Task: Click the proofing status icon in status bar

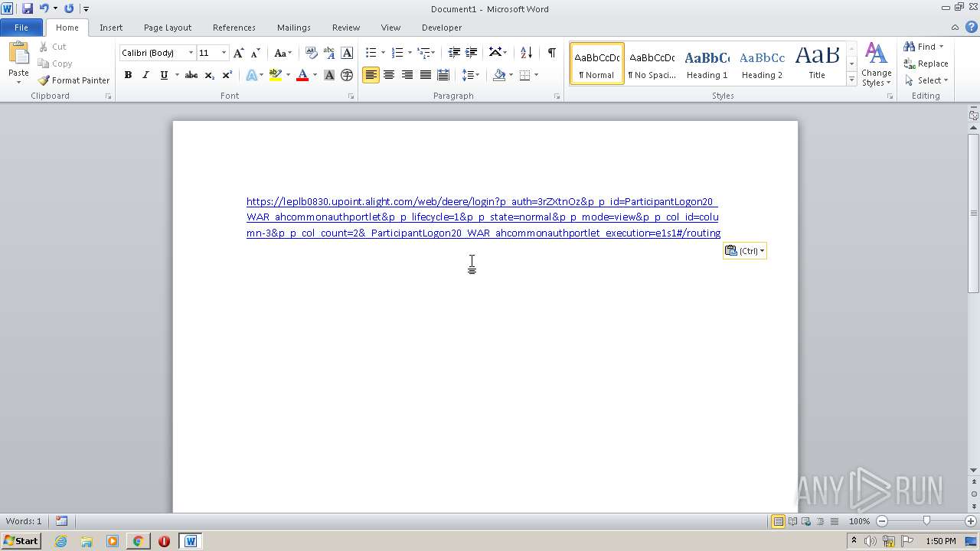Action: 61,521
